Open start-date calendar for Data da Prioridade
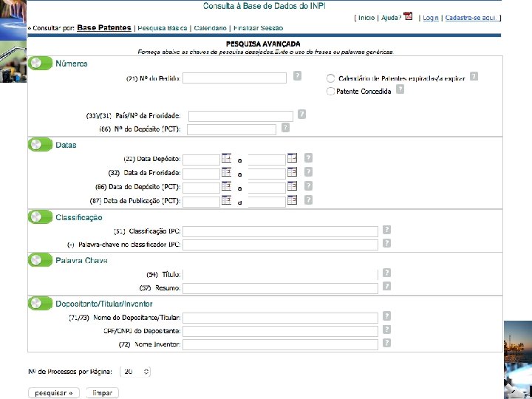This screenshot has height=399, width=532. (x=226, y=172)
